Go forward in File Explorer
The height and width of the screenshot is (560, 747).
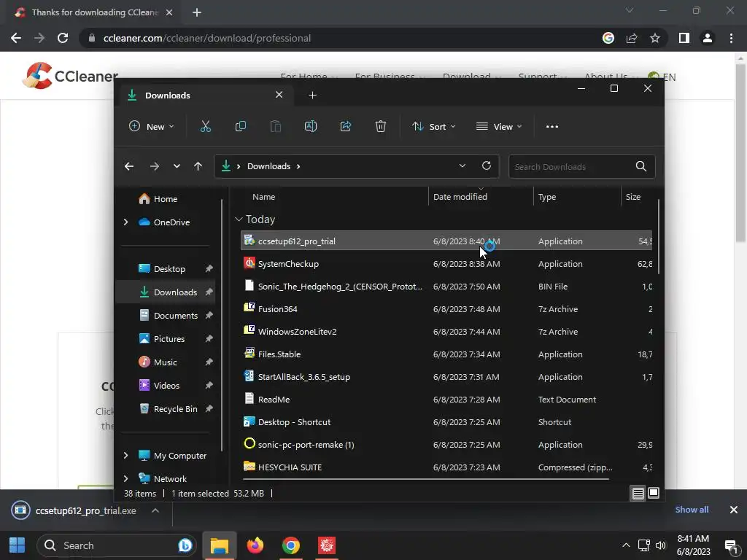[155, 166]
